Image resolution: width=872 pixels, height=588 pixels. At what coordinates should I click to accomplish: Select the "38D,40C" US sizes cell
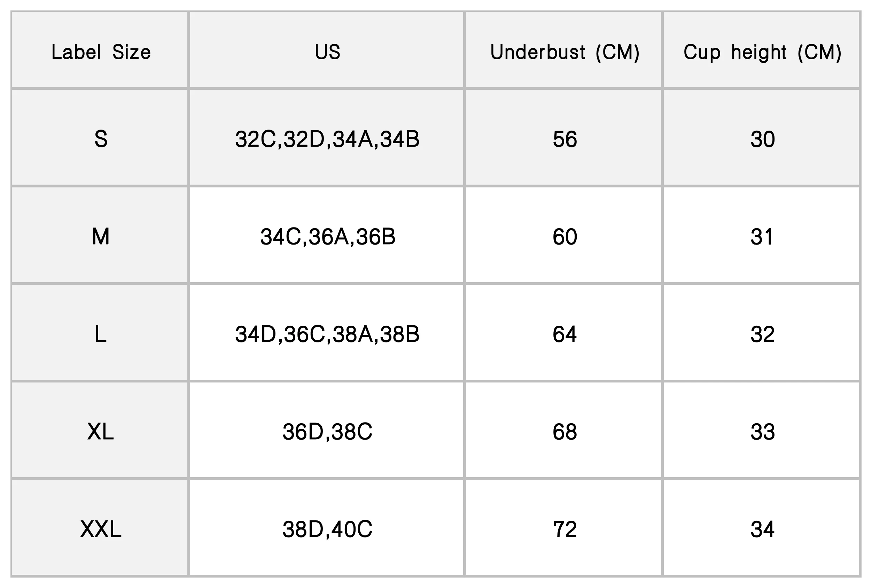pos(327,529)
